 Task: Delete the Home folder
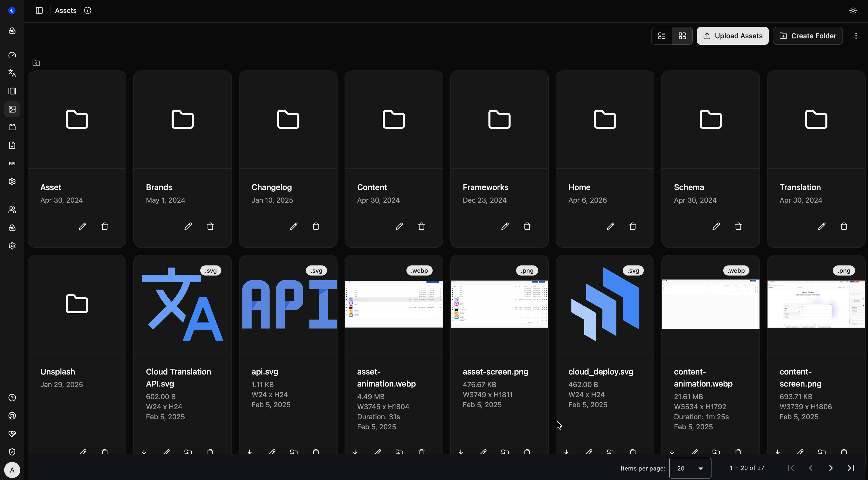633,226
